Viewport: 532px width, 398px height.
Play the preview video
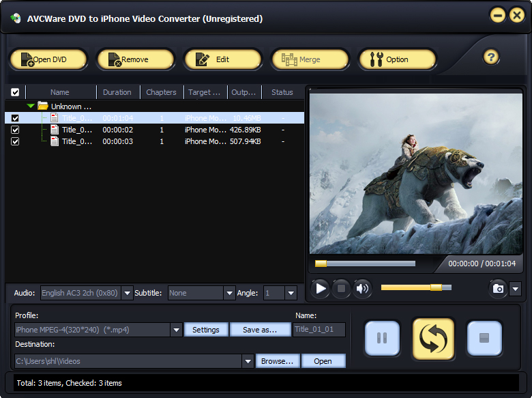[x=321, y=289]
